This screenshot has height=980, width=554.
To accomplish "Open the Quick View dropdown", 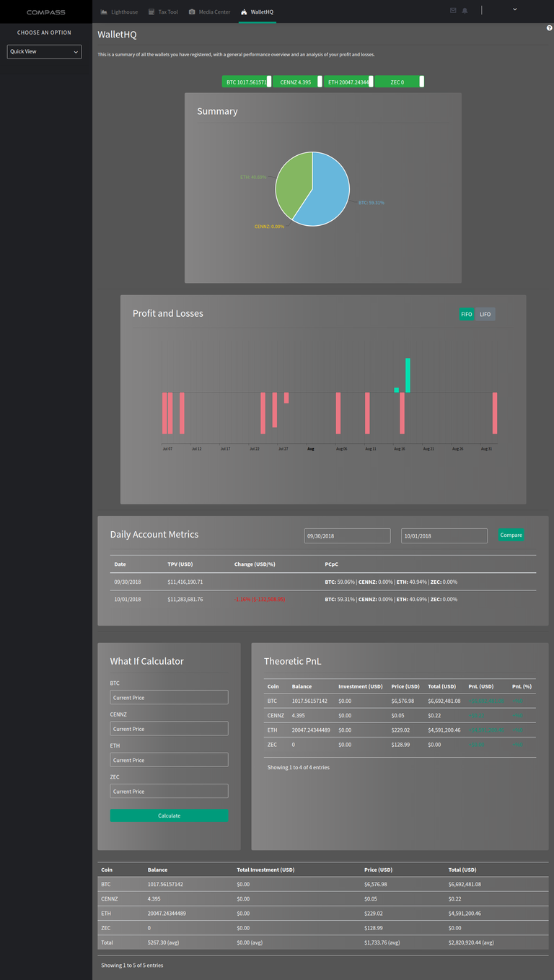I will [44, 52].
